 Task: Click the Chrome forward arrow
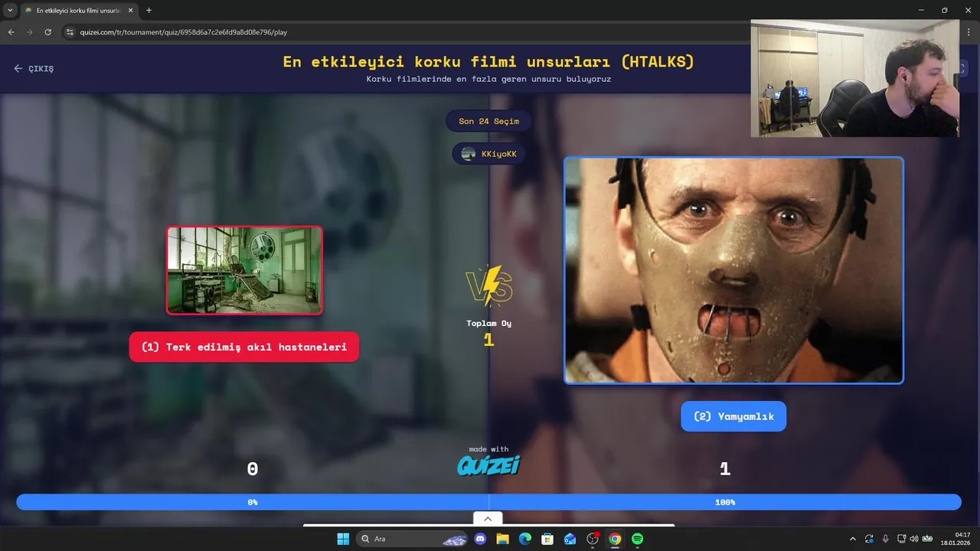point(29,32)
